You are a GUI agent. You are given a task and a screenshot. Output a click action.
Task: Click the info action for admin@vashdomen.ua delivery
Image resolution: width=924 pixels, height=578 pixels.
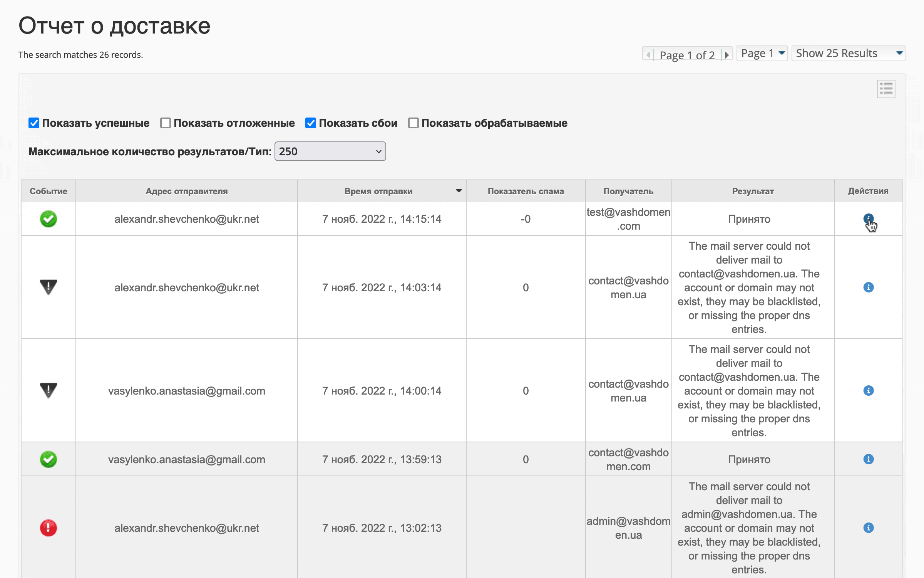click(x=869, y=528)
